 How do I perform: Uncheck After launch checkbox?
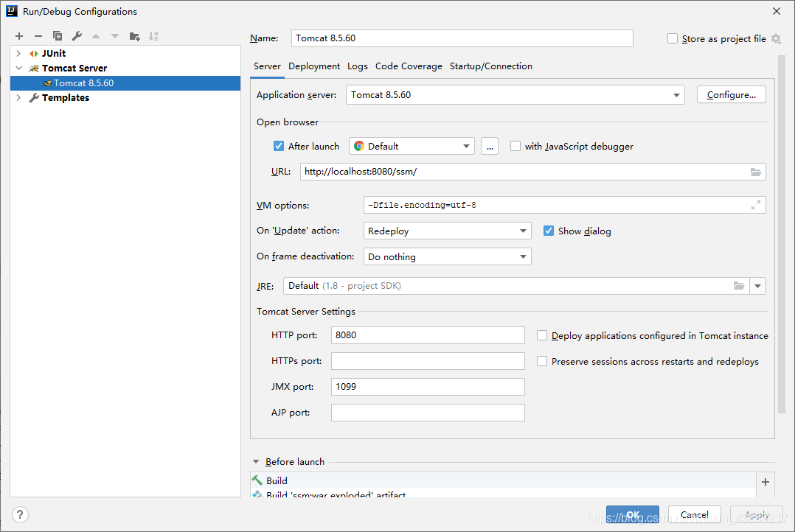(x=278, y=146)
